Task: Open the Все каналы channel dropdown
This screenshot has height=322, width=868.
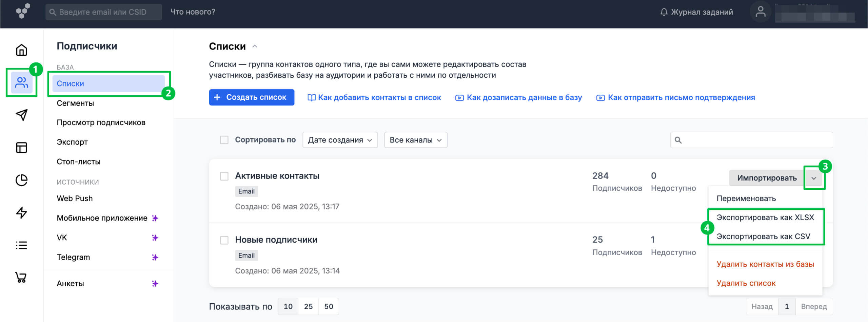Action: tap(416, 140)
